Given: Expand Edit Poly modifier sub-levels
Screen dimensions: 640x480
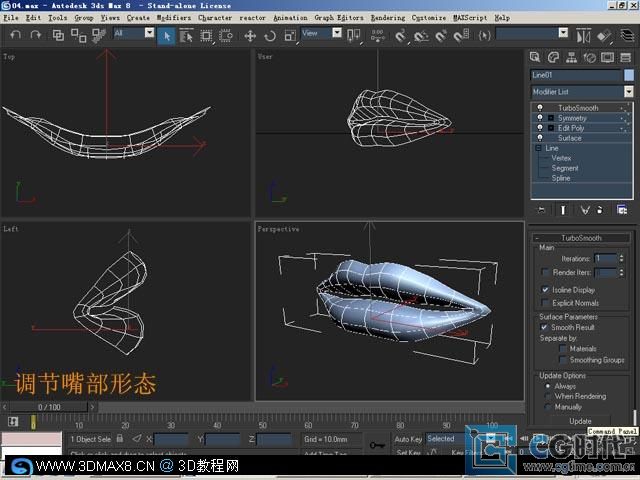Looking at the screenshot, I should pos(551,128).
